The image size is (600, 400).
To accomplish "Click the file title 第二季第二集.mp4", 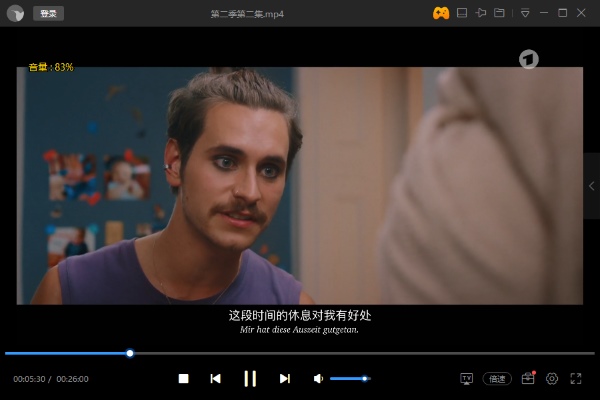I will pos(247,14).
